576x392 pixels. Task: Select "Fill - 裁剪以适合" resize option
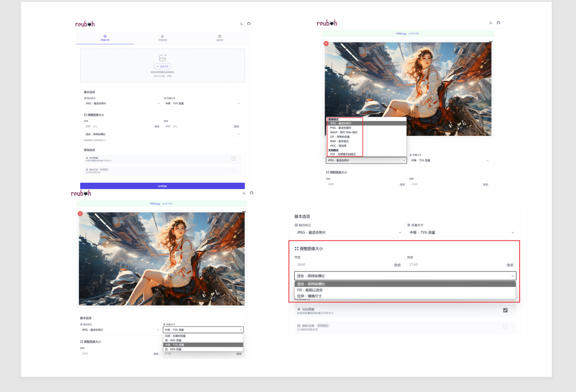[x=310, y=290]
